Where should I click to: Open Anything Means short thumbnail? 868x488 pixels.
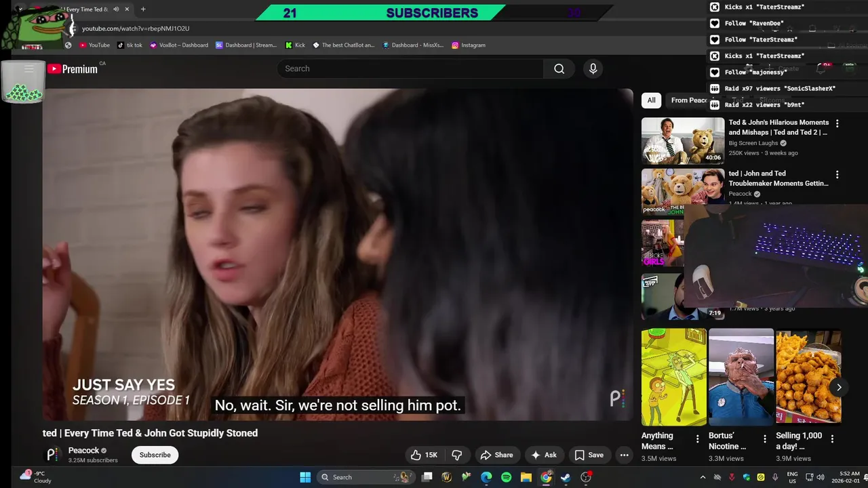pos(674,377)
